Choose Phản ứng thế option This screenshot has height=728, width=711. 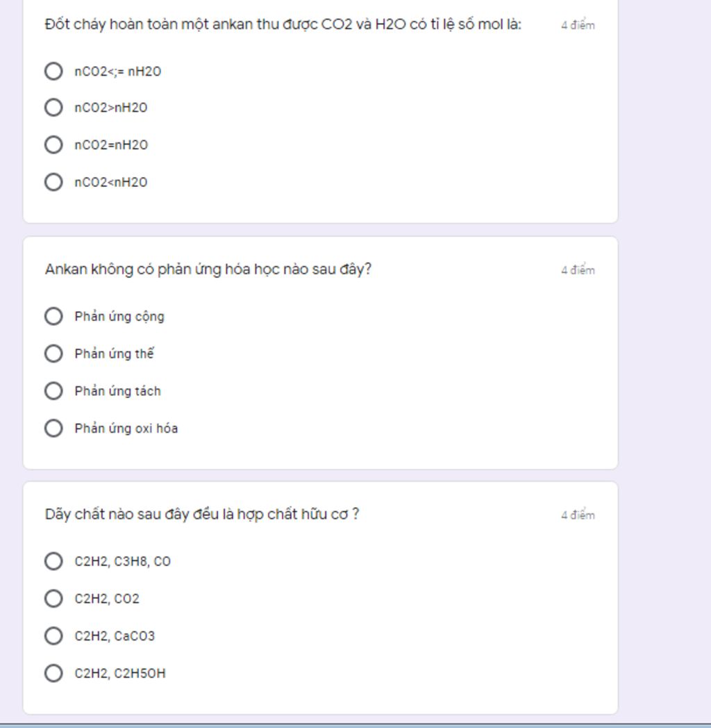[54, 354]
